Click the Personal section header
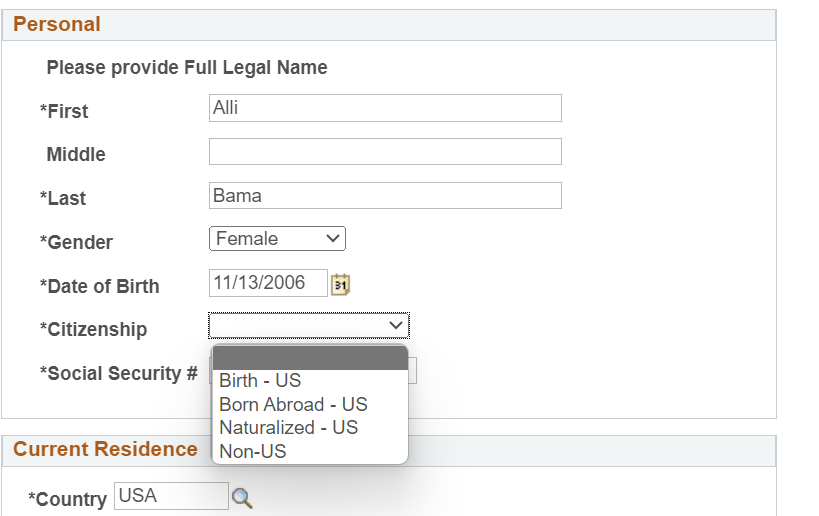The width and height of the screenshot is (819, 516). [57, 25]
